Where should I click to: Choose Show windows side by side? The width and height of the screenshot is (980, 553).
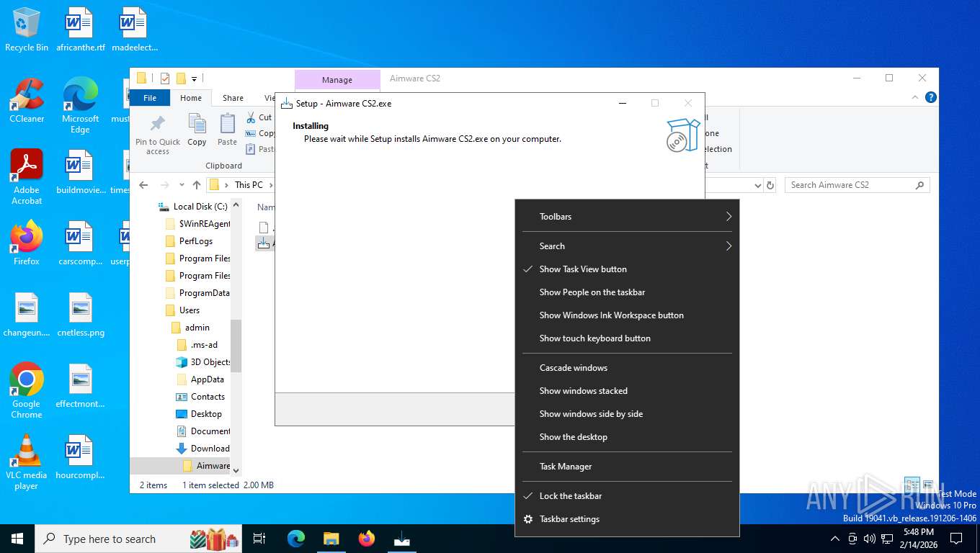click(x=627, y=414)
